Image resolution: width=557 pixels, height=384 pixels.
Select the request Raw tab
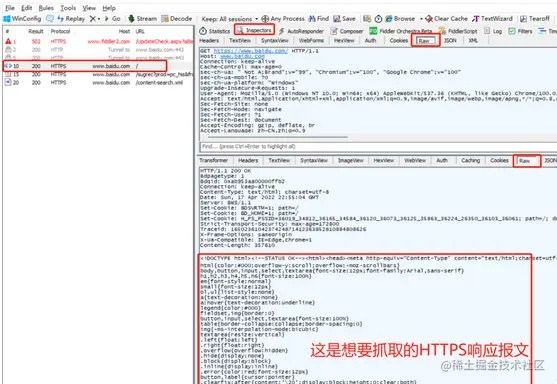pos(425,41)
